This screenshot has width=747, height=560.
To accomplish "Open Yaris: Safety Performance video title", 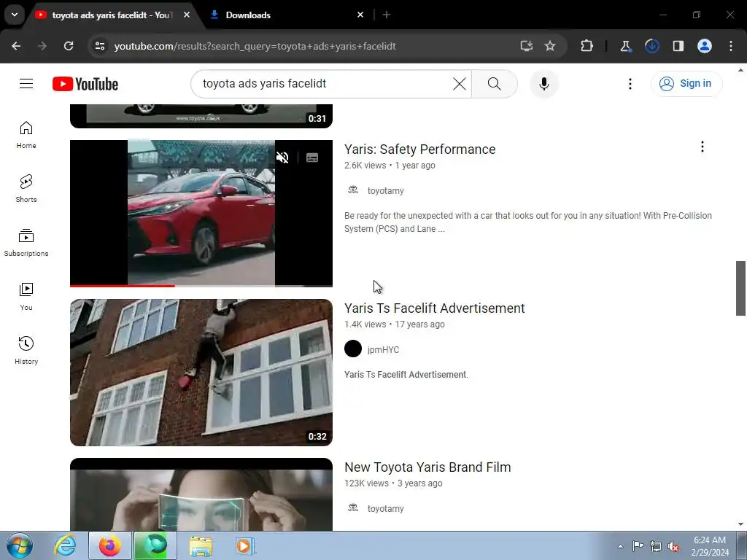I will click(x=419, y=149).
